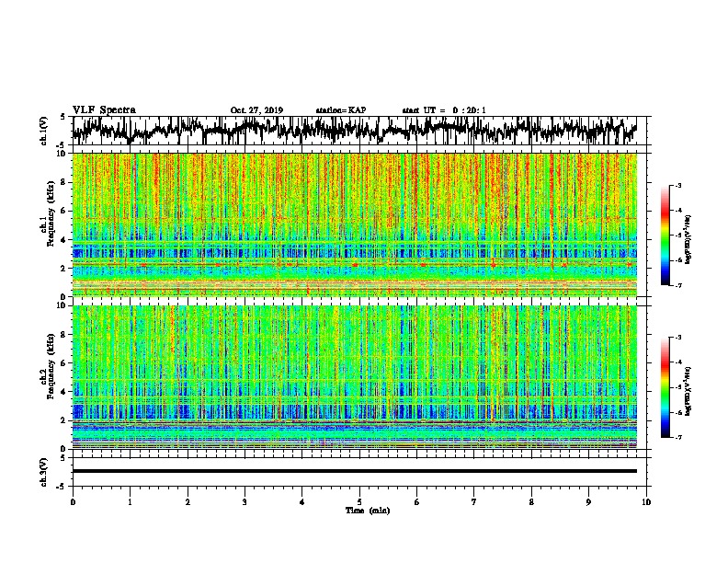Image resolution: width=728 pixels, height=563 pixels.
Task: Click the time axis tick label 8
Action: (x=531, y=502)
